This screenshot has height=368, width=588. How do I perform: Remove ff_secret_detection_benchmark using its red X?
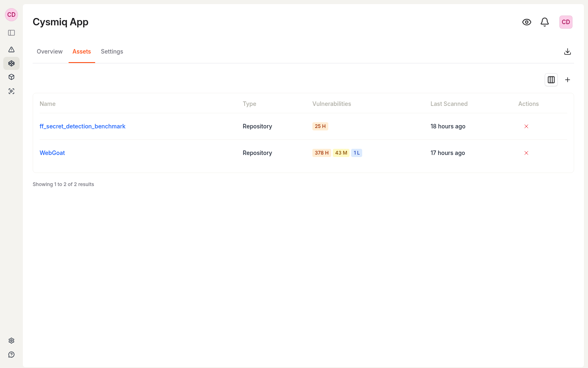click(526, 126)
